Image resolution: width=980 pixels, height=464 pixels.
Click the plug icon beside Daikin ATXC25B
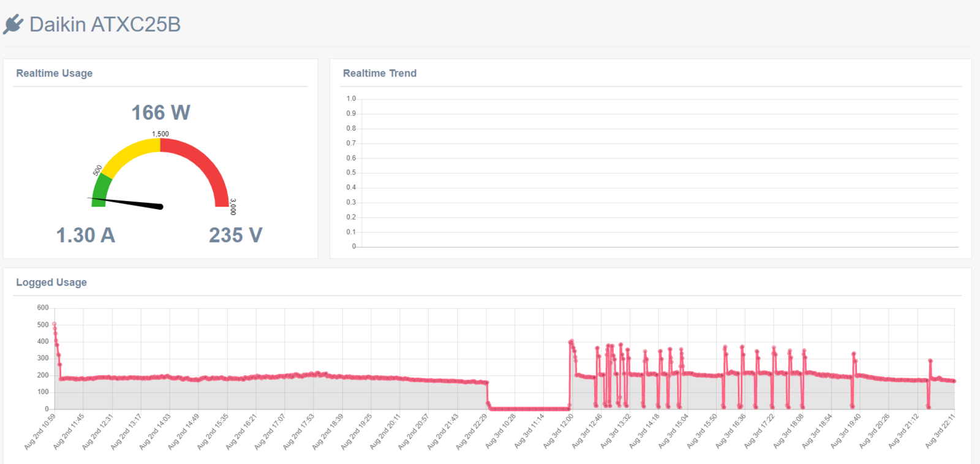pos(13,25)
